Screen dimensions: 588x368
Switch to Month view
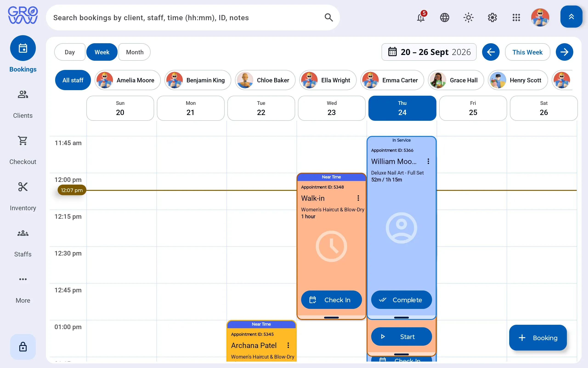[x=135, y=52]
